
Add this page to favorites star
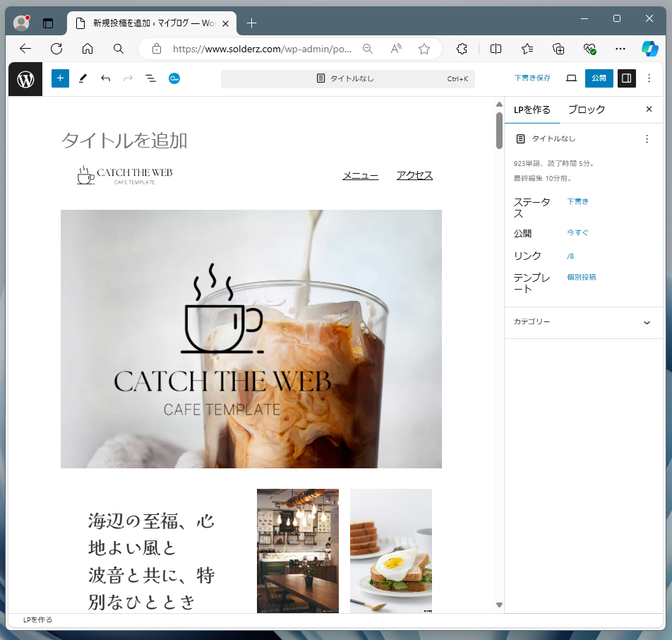tap(424, 49)
